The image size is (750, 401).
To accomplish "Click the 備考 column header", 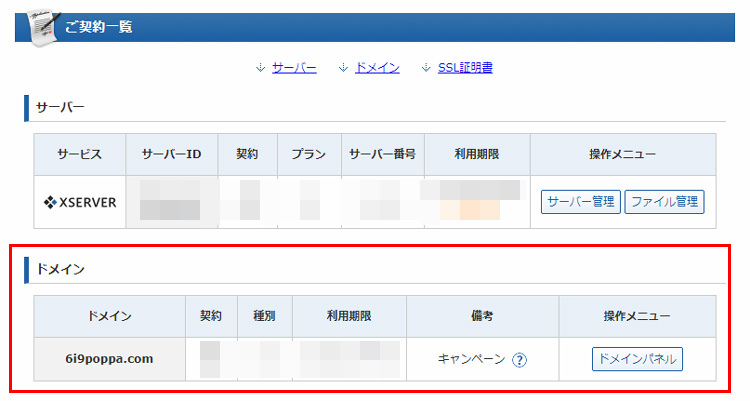I will coord(482,316).
